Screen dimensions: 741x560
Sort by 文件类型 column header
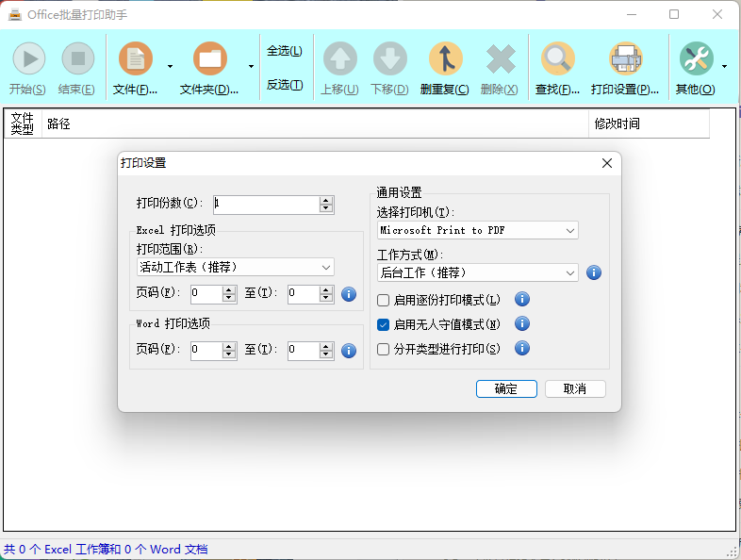point(23,124)
